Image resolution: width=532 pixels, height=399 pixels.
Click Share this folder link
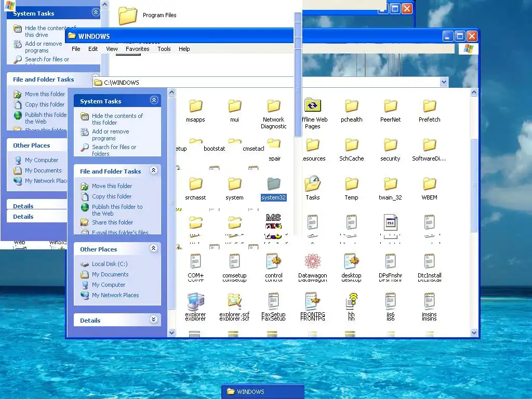point(112,222)
